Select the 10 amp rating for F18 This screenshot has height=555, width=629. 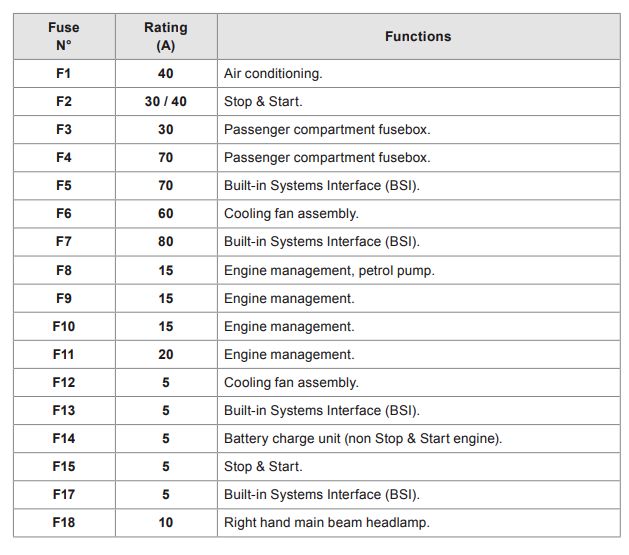point(165,522)
